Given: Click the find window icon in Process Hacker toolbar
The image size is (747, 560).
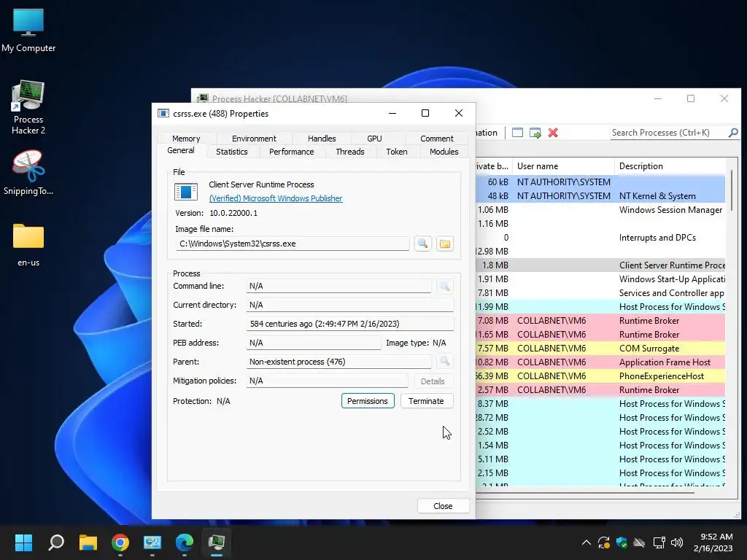Looking at the screenshot, I should [517, 133].
